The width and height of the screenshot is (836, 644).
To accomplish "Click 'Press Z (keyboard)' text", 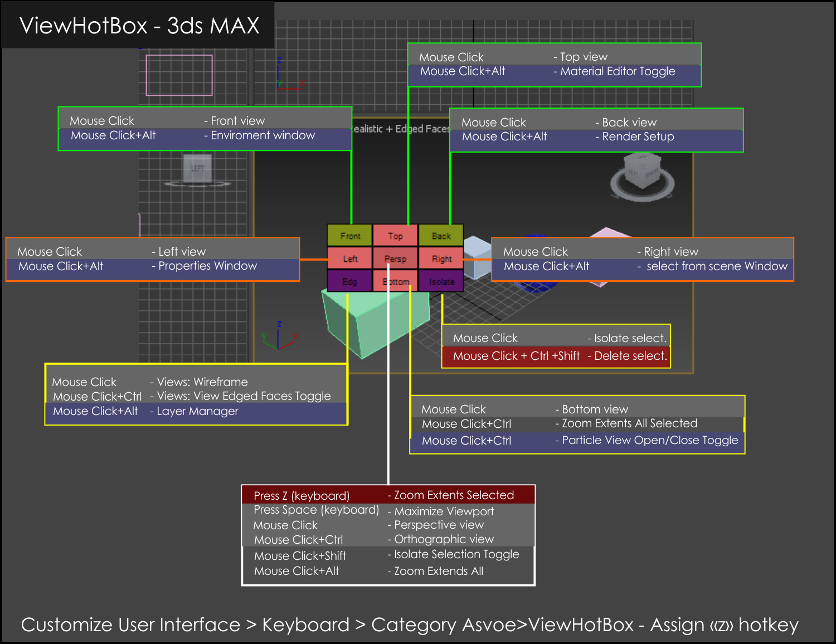I will click(302, 496).
